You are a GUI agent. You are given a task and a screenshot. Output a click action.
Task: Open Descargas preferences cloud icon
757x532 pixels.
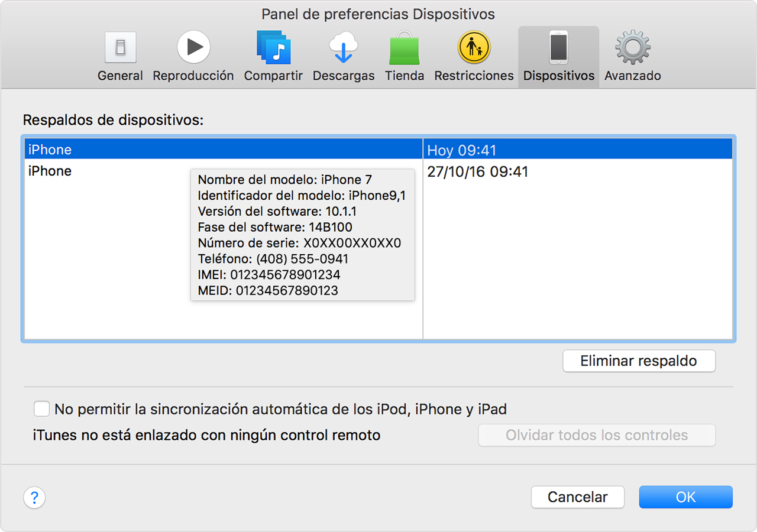[344, 47]
